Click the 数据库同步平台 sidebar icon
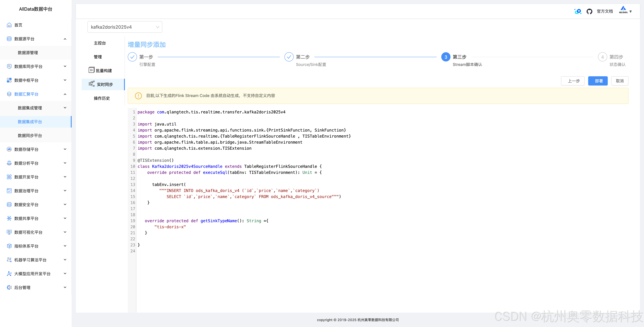This screenshot has height=327, width=644. 9,66
